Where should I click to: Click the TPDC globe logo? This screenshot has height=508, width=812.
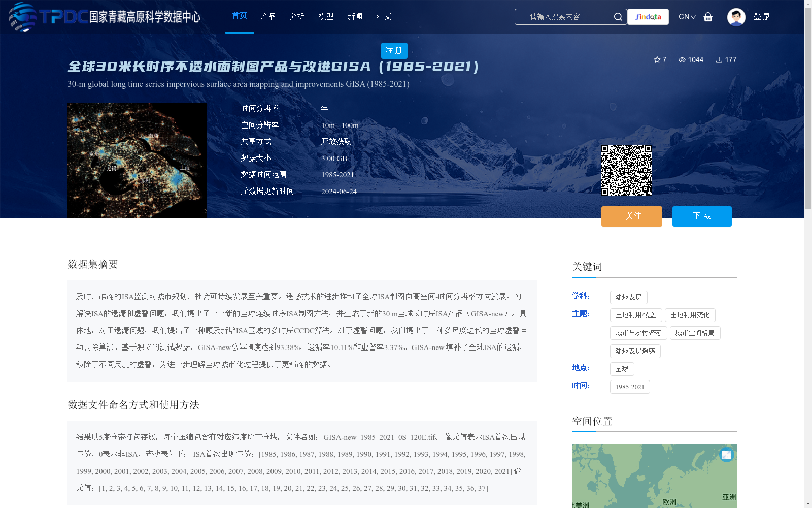tap(23, 16)
